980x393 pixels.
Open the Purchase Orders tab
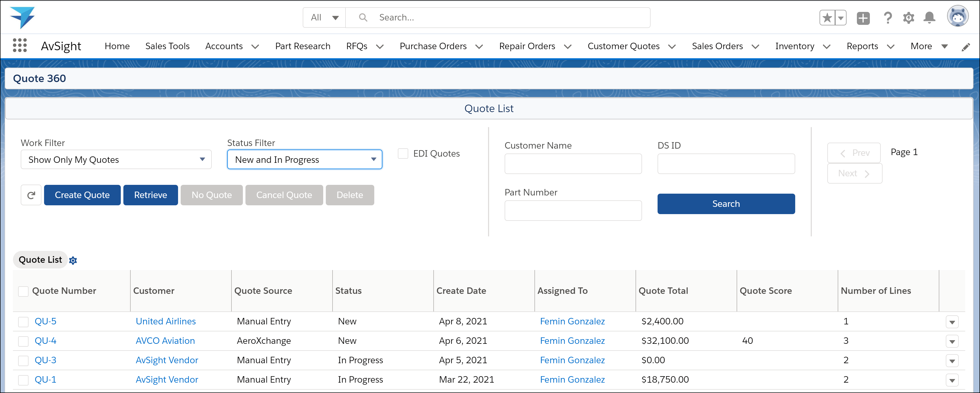[x=433, y=46]
